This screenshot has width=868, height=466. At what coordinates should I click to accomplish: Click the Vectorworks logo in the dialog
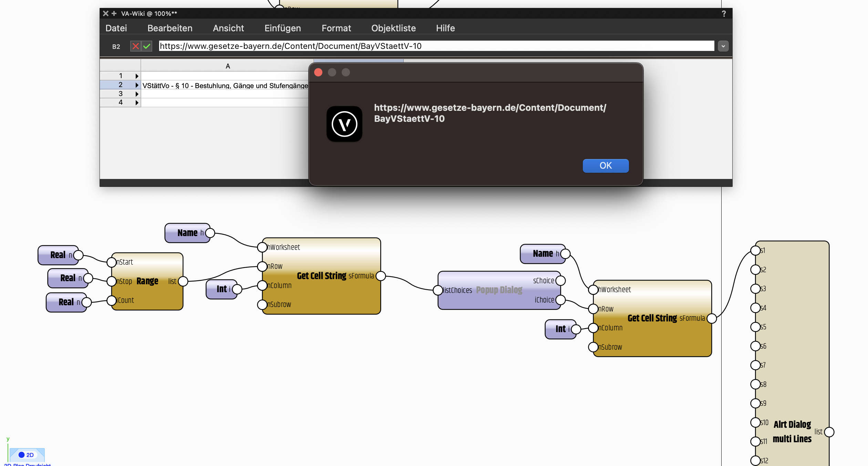pyautogui.click(x=344, y=124)
